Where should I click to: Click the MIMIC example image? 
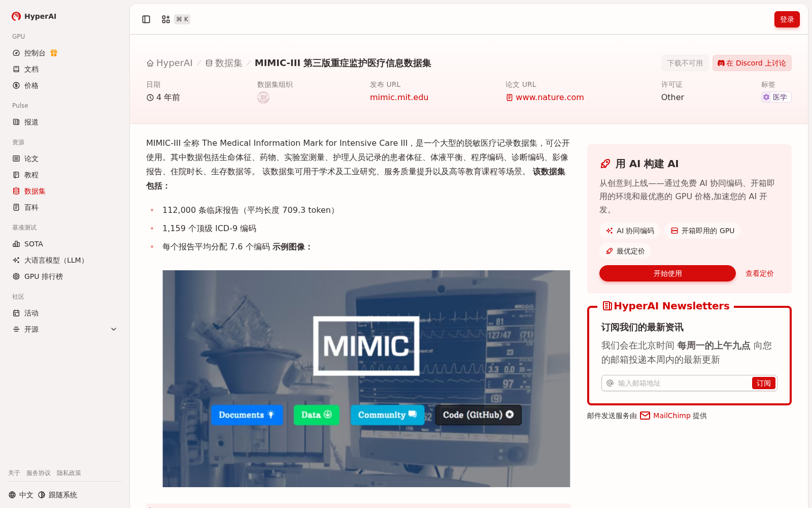tap(366, 378)
